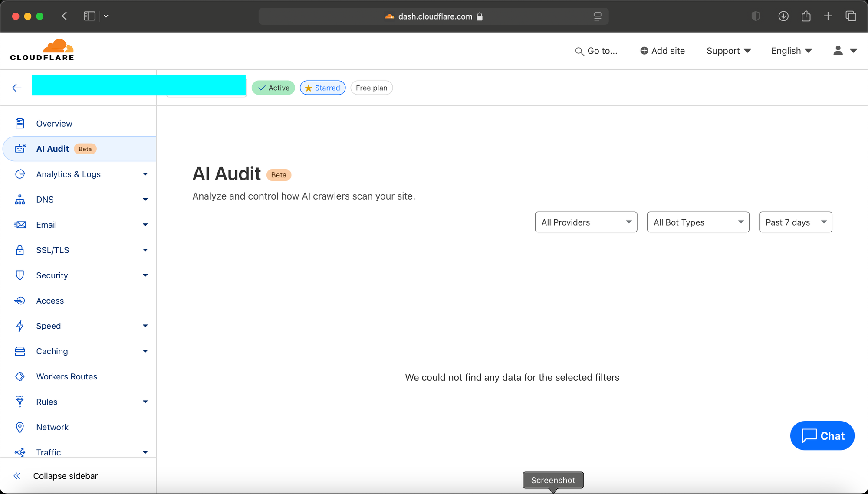Click the Add site button

point(662,51)
